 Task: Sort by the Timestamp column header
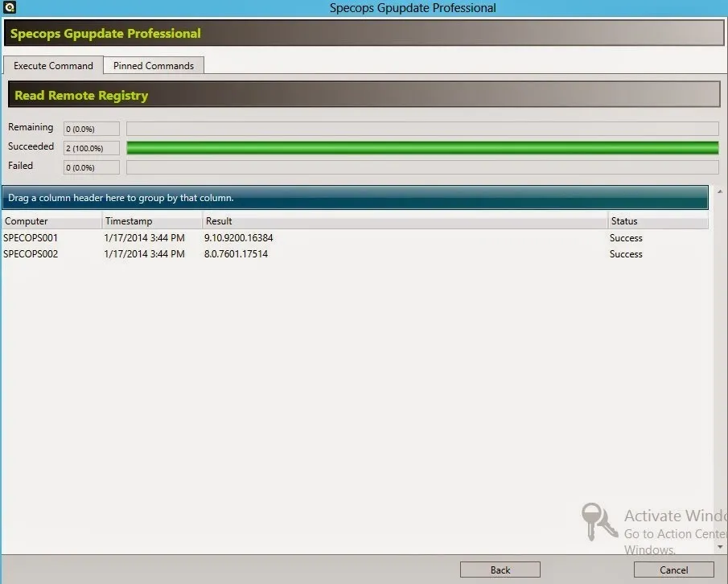coord(152,221)
